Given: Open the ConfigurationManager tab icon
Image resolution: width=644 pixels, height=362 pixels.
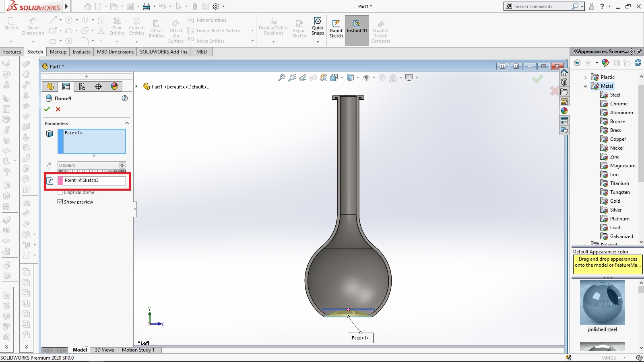Looking at the screenshot, I should coord(82,86).
